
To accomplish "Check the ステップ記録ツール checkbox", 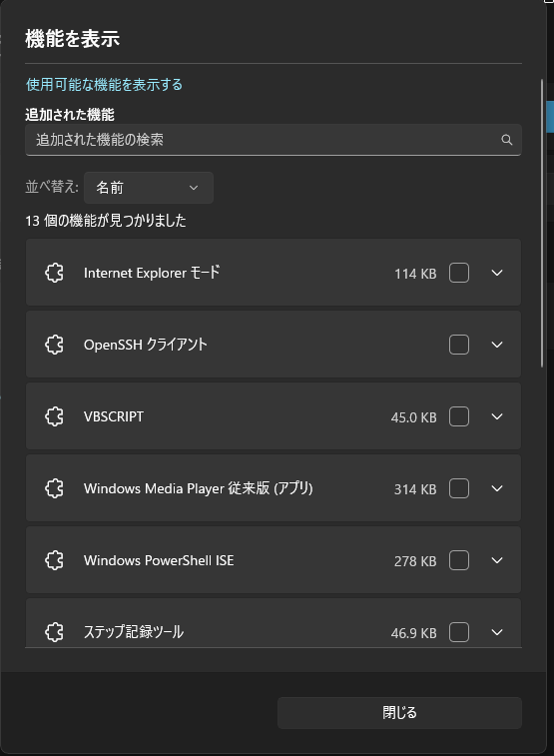I will tap(459, 632).
